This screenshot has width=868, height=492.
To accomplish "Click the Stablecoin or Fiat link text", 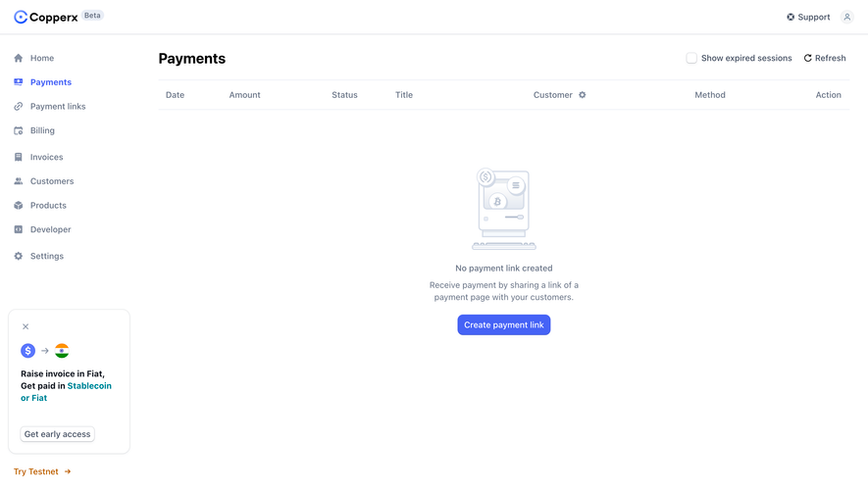I will [66, 392].
